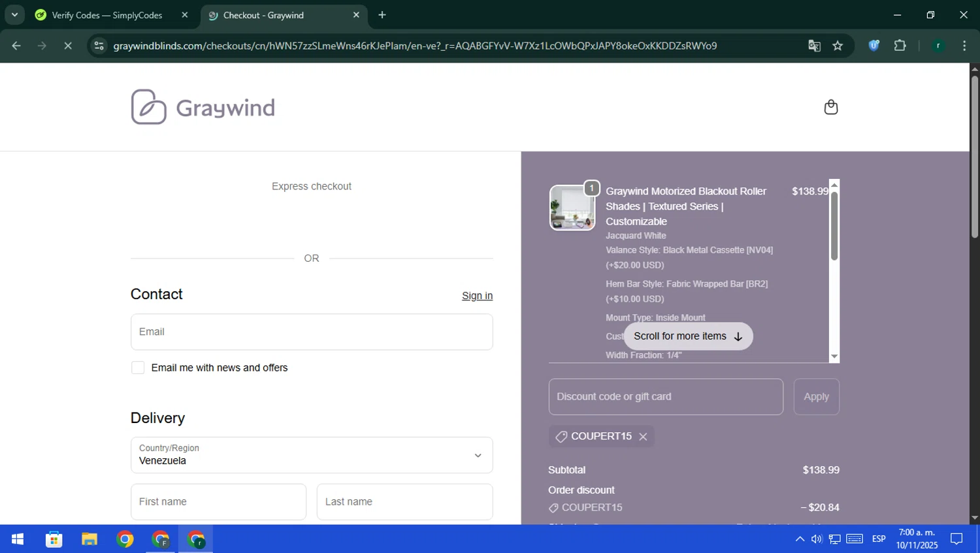The width and height of the screenshot is (980, 553).
Task: Click the Sign in link
Action: (x=477, y=296)
